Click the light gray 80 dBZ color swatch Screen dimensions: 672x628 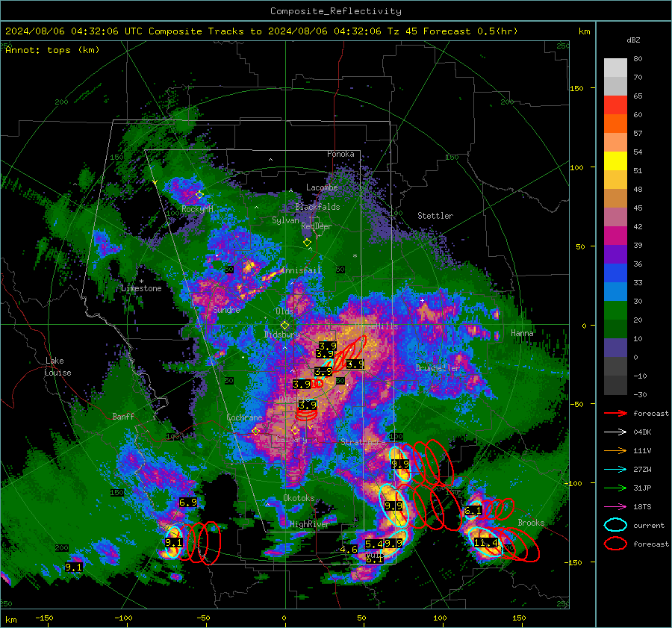615,67
